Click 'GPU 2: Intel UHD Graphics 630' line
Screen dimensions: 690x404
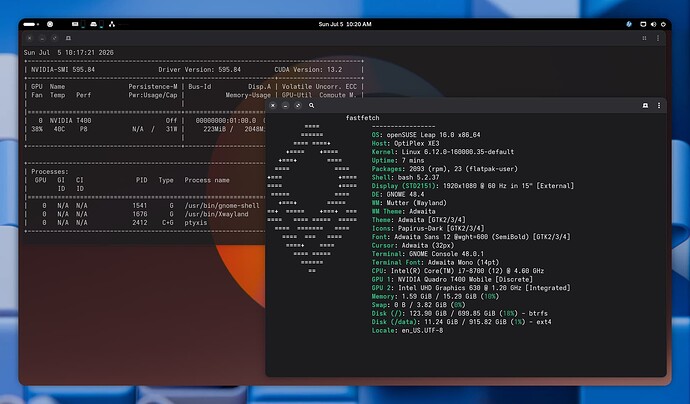click(471, 288)
